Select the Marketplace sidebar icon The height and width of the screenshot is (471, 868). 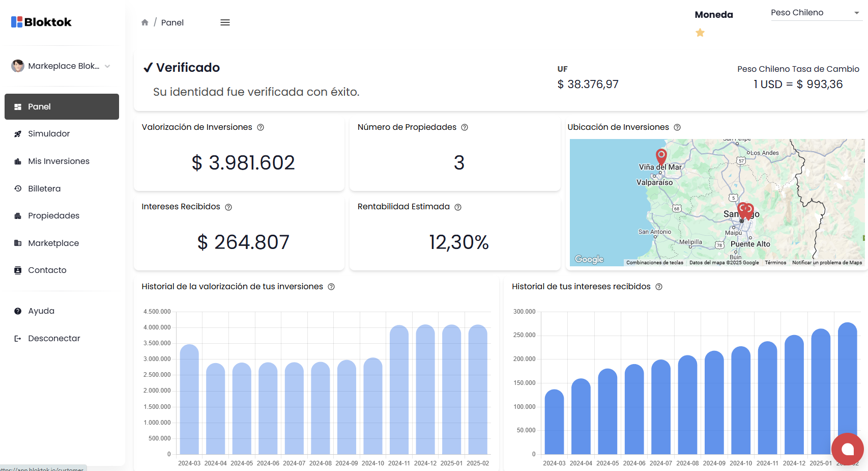[18, 243]
